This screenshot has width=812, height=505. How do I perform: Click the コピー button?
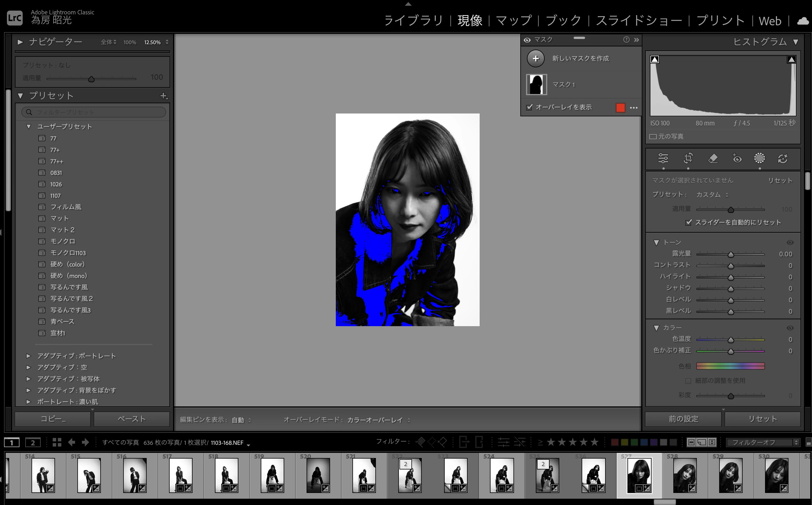53,419
